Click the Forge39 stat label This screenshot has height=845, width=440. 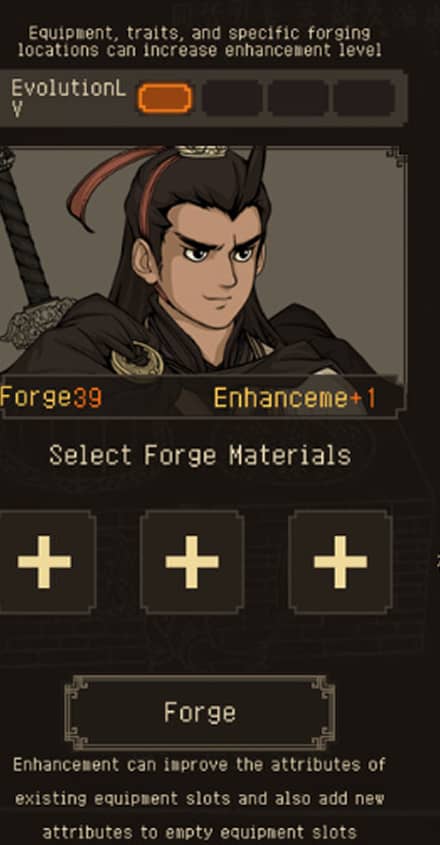coord(51,398)
